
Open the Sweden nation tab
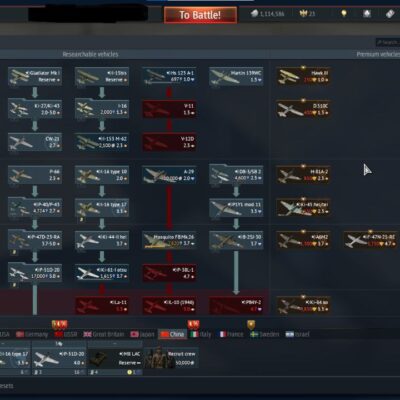tap(264, 334)
